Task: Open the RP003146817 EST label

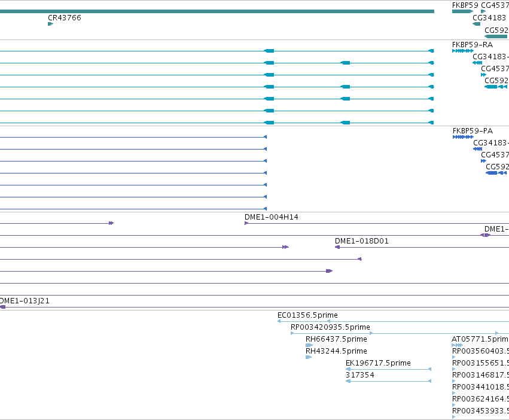Action: coord(480,375)
